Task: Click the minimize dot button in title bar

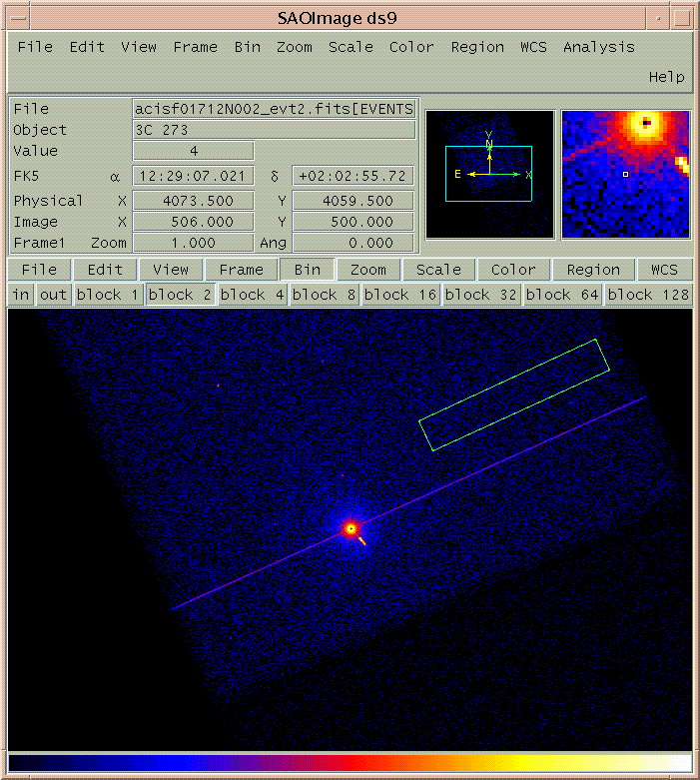Action: pos(658,18)
